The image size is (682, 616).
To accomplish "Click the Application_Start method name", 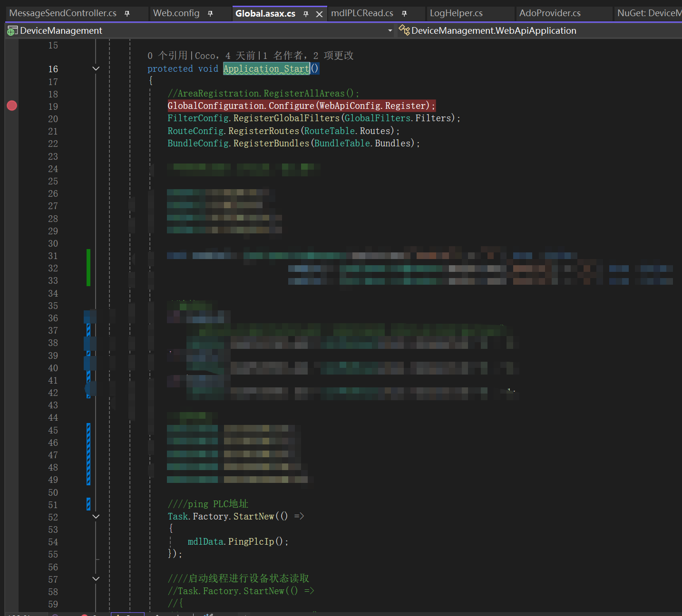I will click(x=266, y=69).
